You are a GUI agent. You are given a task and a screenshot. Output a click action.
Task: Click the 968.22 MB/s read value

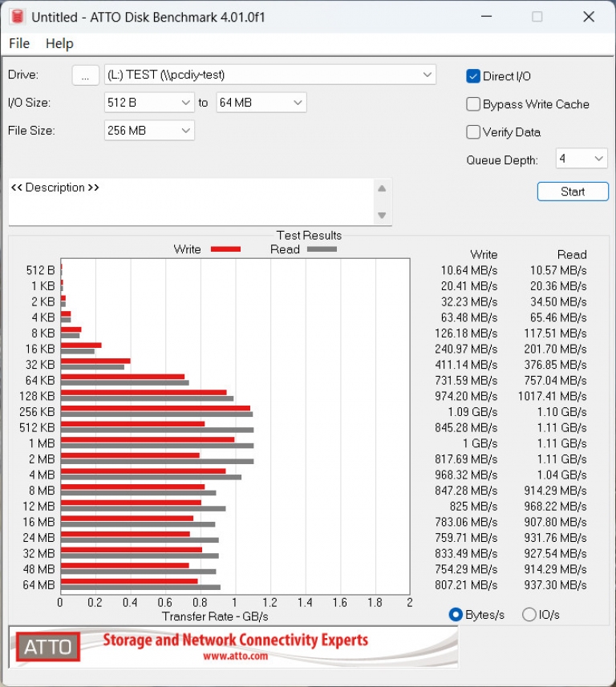click(x=555, y=507)
